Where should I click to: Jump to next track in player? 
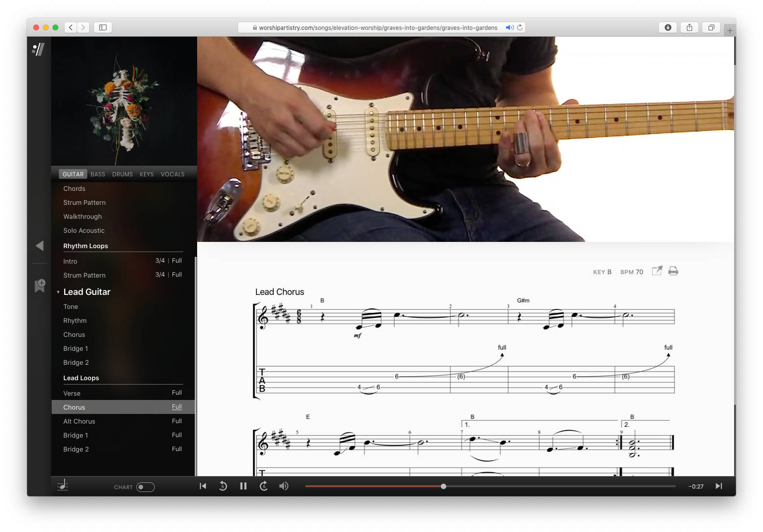pyautogui.click(x=719, y=486)
